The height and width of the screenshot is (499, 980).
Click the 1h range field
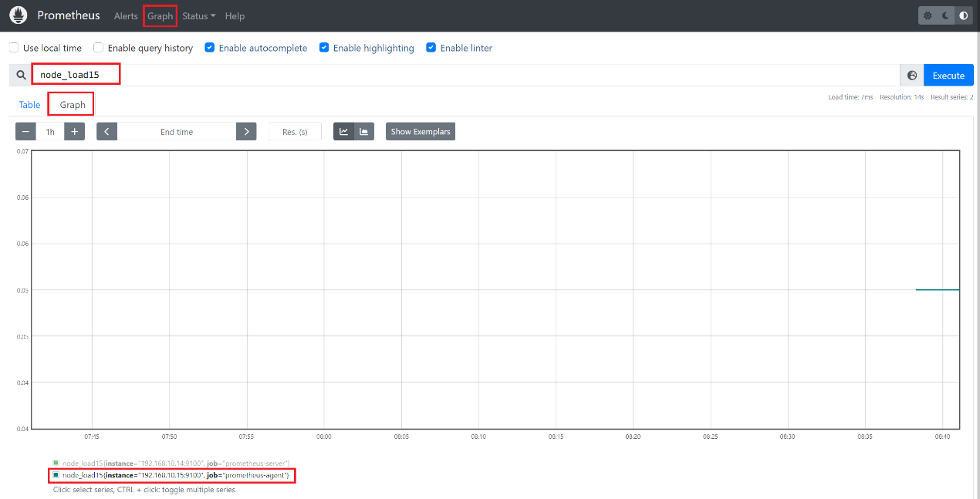click(50, 132)
